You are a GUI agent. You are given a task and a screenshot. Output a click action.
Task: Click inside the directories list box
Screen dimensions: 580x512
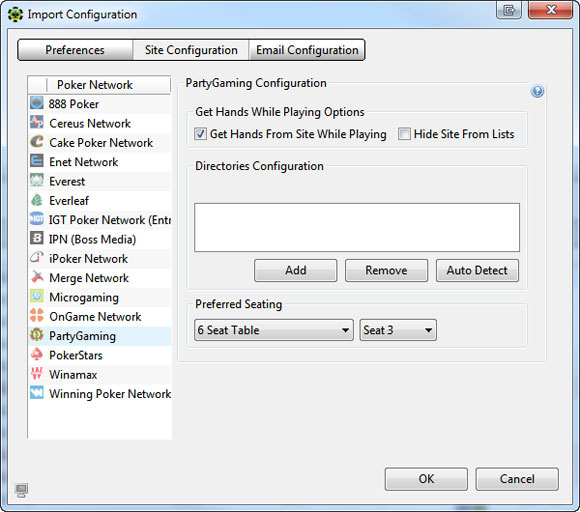coord(357,228)
